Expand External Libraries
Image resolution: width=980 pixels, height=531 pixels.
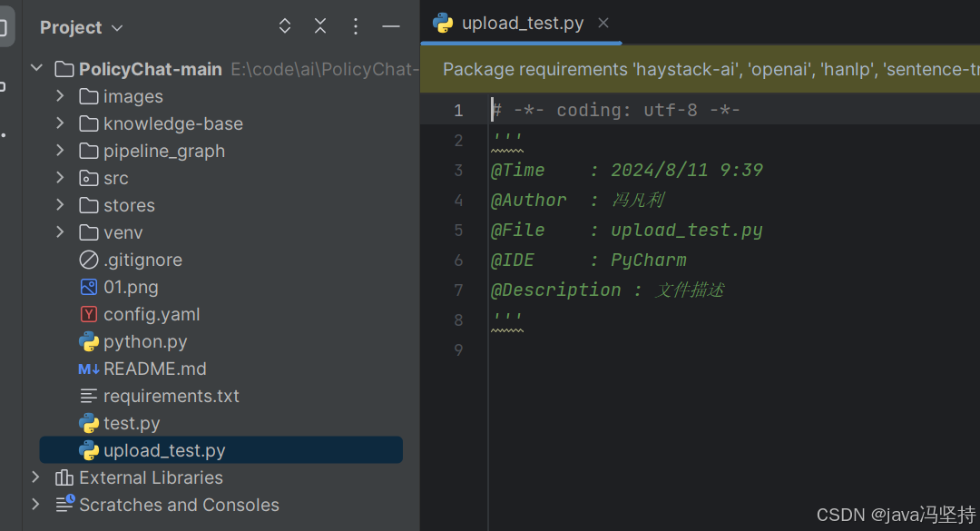[x=34, y=477]
